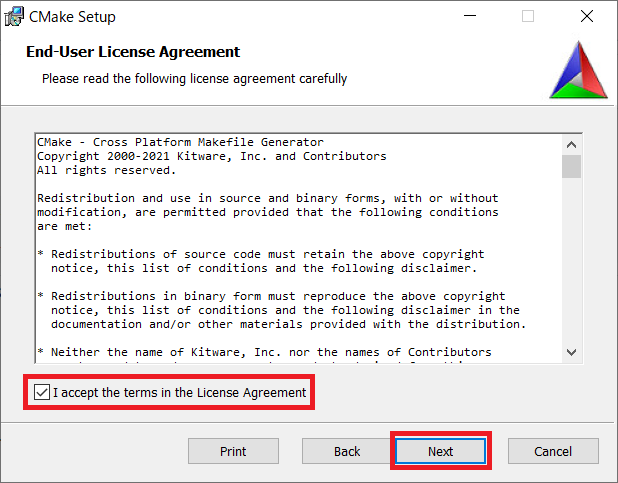
Task: Print the license agreement
Action: 233,451
